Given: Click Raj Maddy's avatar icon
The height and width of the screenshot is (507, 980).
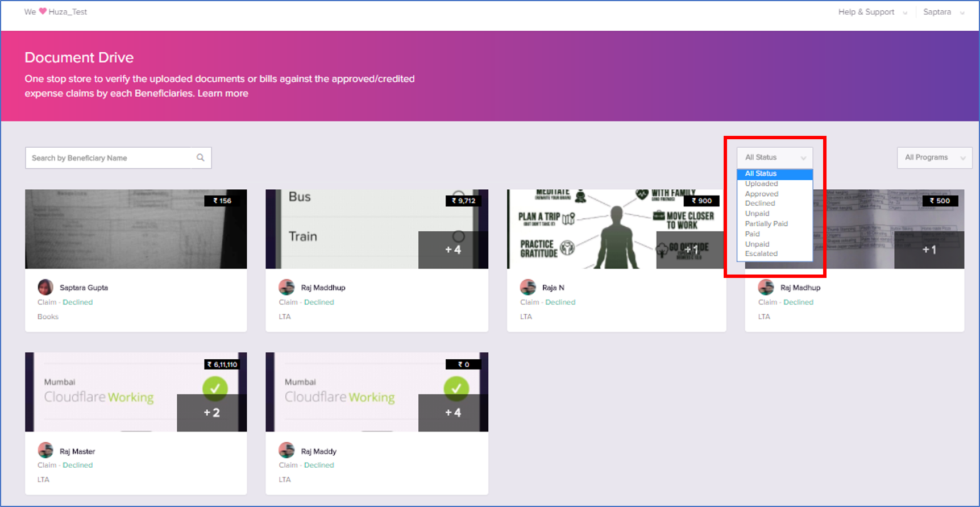Looking at the screenshot, I should pos(286,450).
